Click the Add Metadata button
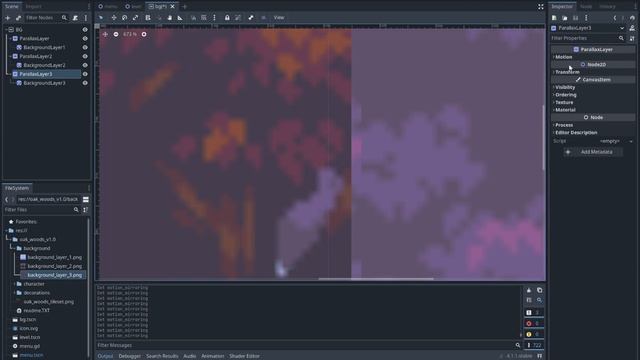The height and width of the screenshot is (360, 640). click(x=593, y=152)
